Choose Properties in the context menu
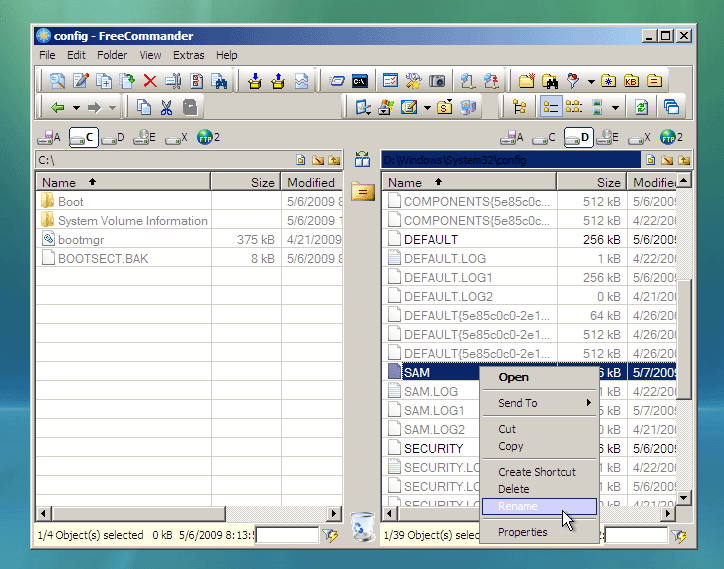The width and height of the screenshot is (724, 569). click(x=539, y=532)
